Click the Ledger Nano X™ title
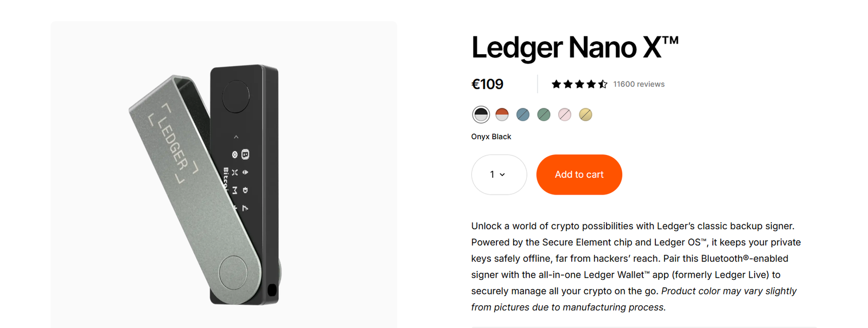The width and height of the screenshot is (868, 328). pos(575,48)
